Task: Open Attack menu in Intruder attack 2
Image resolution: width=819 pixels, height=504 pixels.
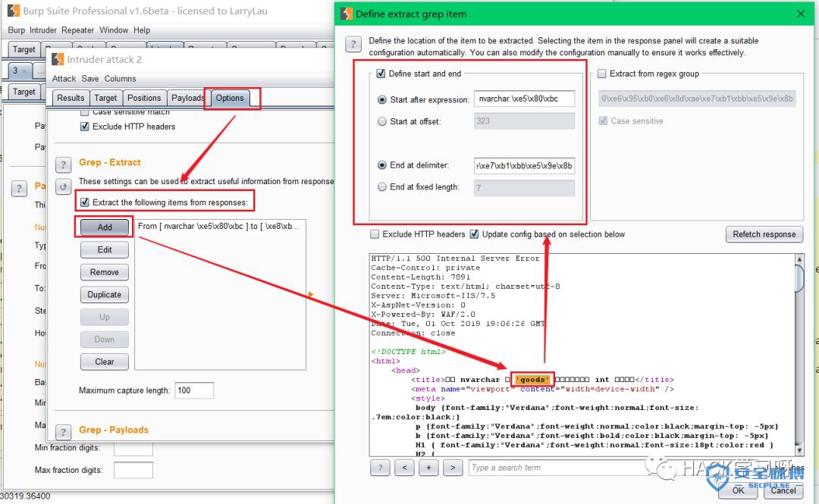Action: [64, 78]
